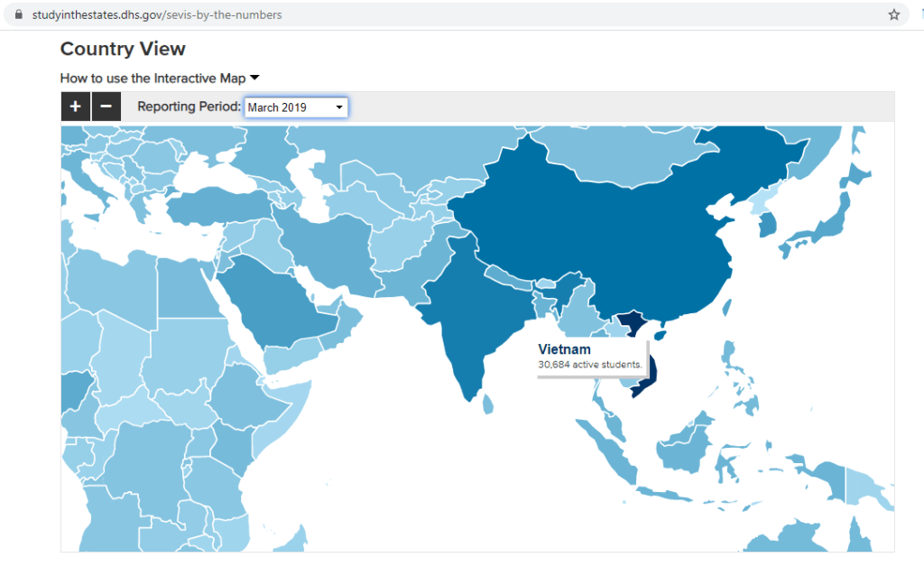The height and width of the screenshot is (567, 924).
Task: Select China on the map
Action: click(x=614, y=235)
